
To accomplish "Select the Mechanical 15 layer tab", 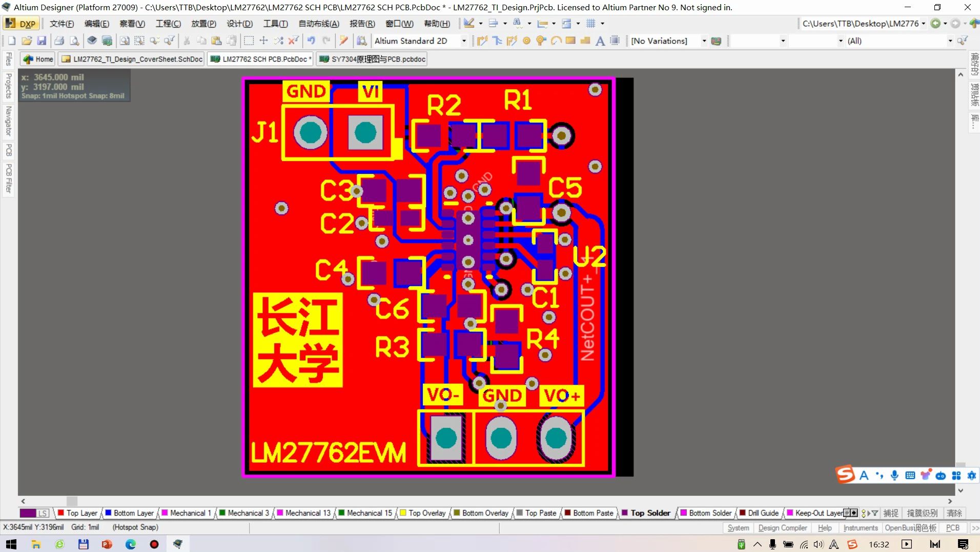I will [365, 513].
